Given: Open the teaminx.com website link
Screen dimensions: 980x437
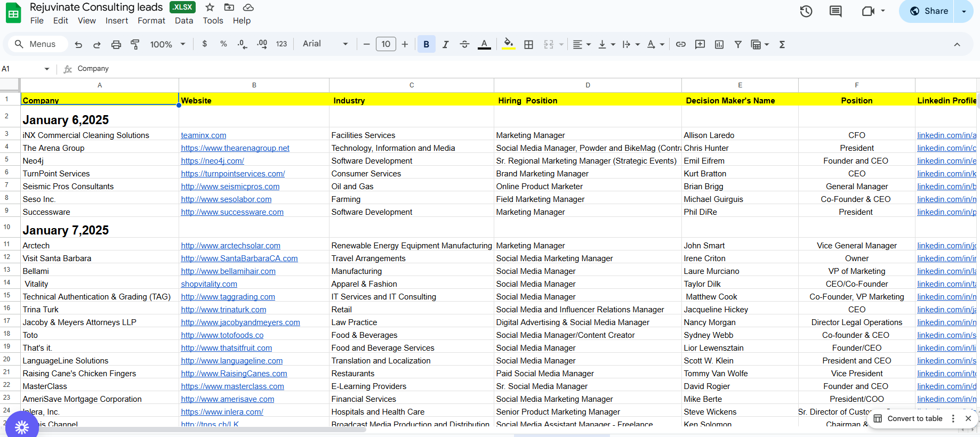Looking at the screenshot, I should (x=204, y=135).
